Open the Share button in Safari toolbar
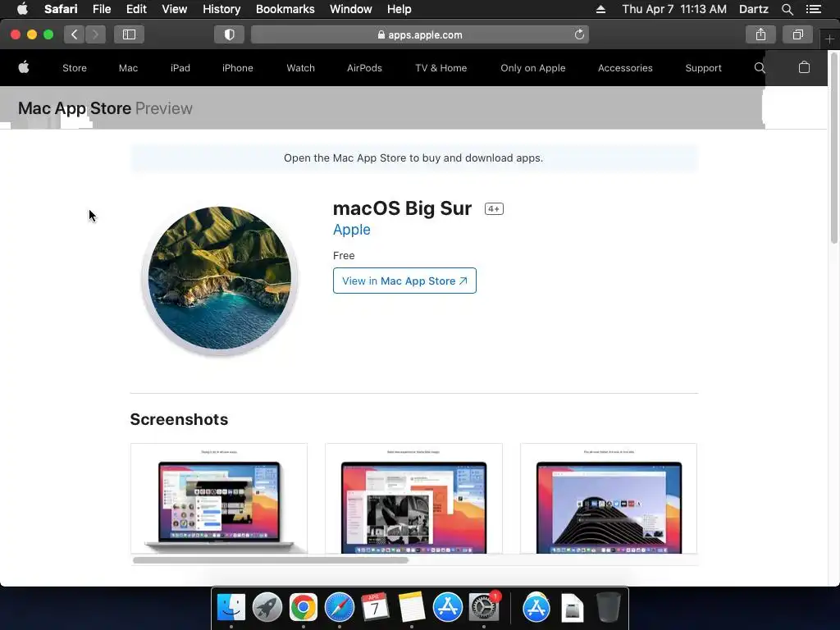This screenshot has width=840, height=630. 760,34
